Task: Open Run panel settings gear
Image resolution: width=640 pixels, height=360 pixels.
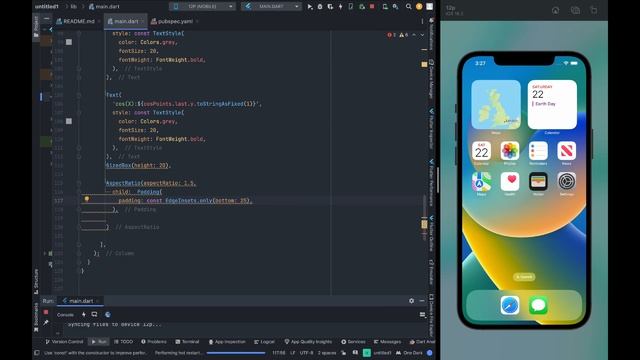Action: [411, 301]
